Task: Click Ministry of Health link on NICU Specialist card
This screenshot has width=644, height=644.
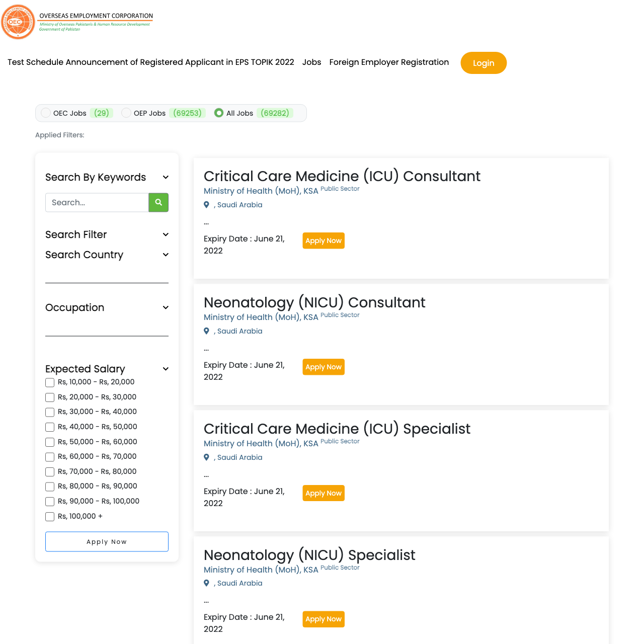Action: tap(261, 570)
